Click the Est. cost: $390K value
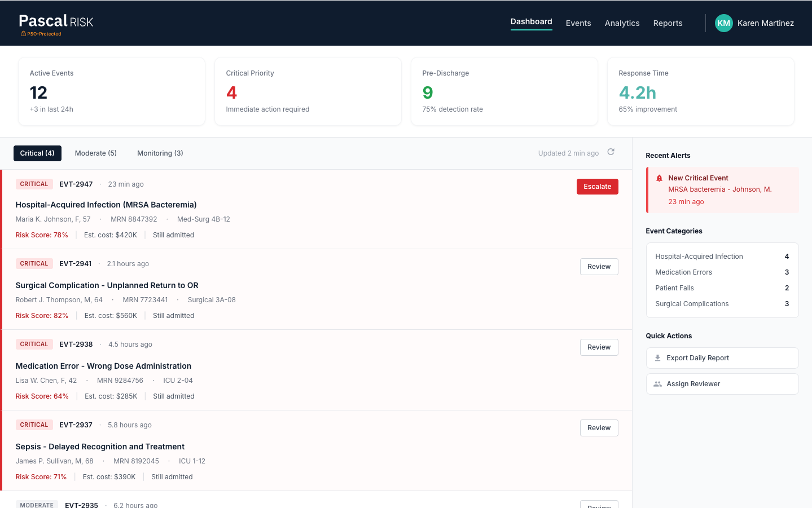The width and height of the screenshot is (812, 508). pyautogui.click(x=109, y=477)
